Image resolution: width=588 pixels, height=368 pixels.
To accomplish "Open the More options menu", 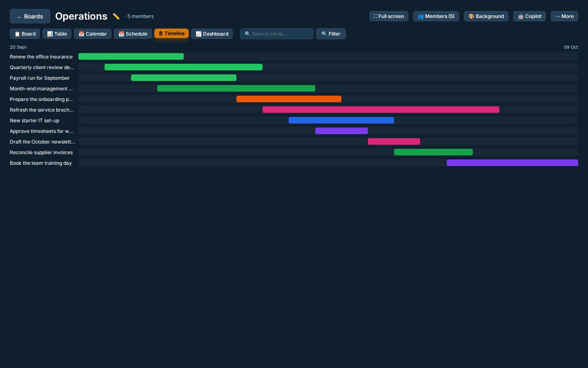I will 564,16.
